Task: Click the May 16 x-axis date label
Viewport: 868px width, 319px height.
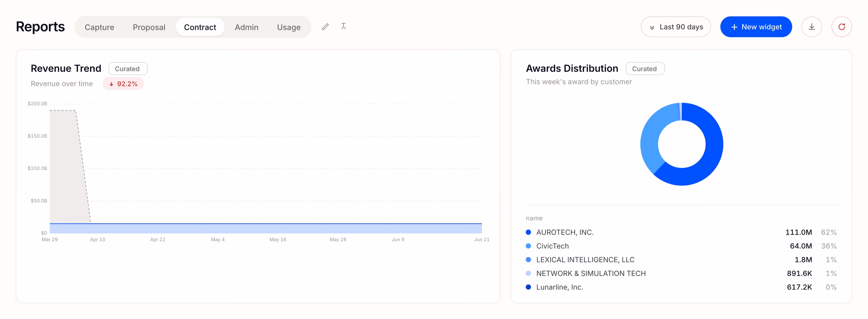Action: click(x=278, y=240)
